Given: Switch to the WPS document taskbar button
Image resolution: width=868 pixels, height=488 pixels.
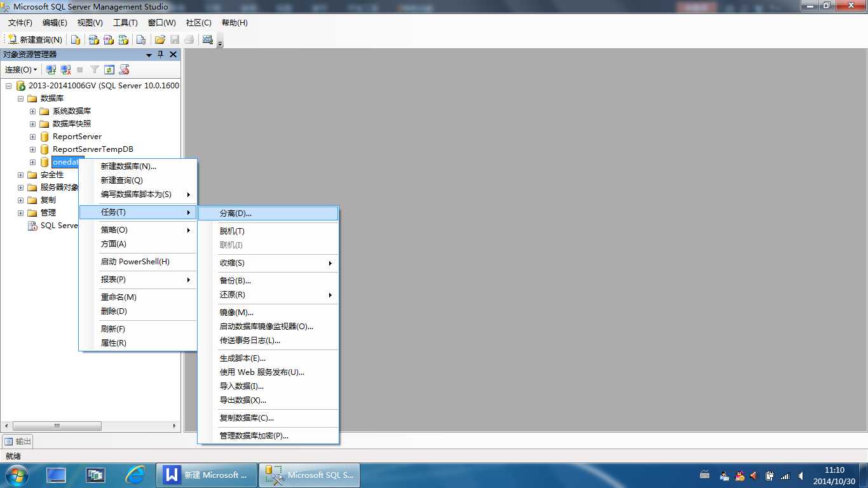Looking at the screenshot, I should (207, 475).
